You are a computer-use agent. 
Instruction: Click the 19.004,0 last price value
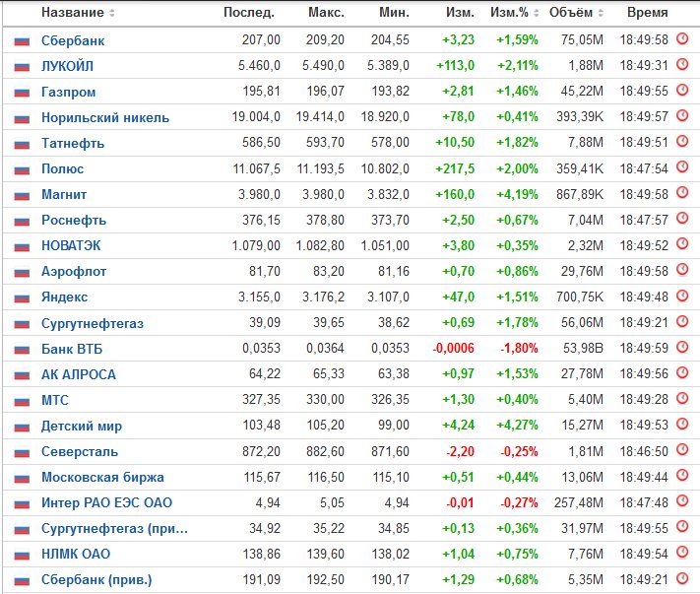(256, 117)
